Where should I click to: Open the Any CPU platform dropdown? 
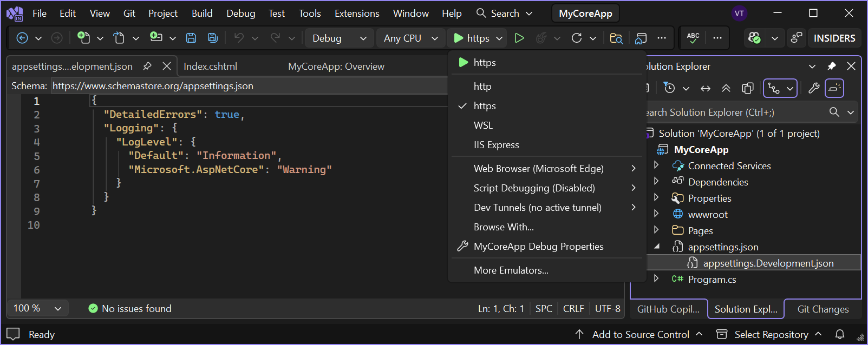point(410,38)
